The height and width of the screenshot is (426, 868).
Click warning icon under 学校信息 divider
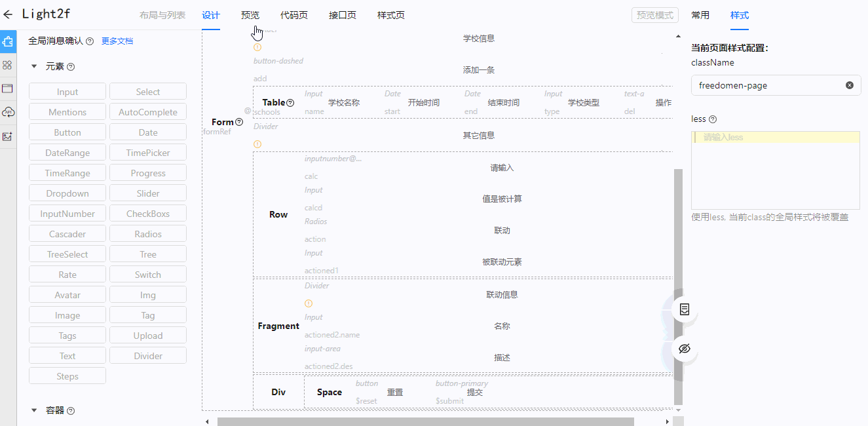click(257, 47)
